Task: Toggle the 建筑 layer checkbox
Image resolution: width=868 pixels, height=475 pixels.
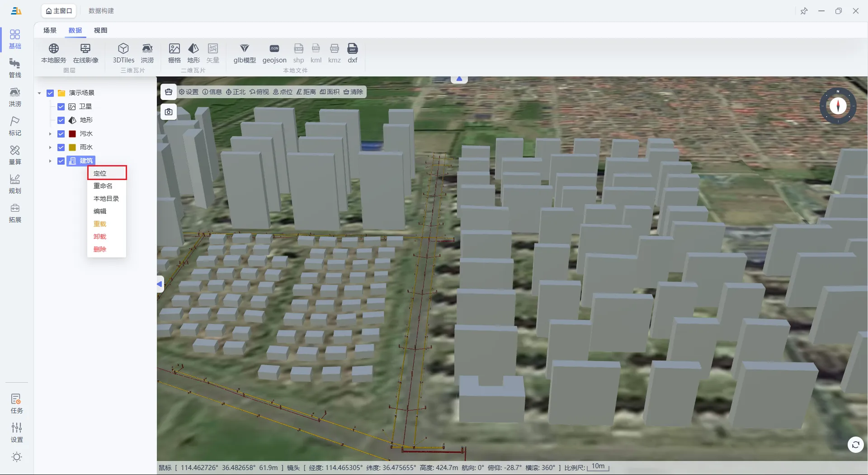Action: tap(61, 161)
